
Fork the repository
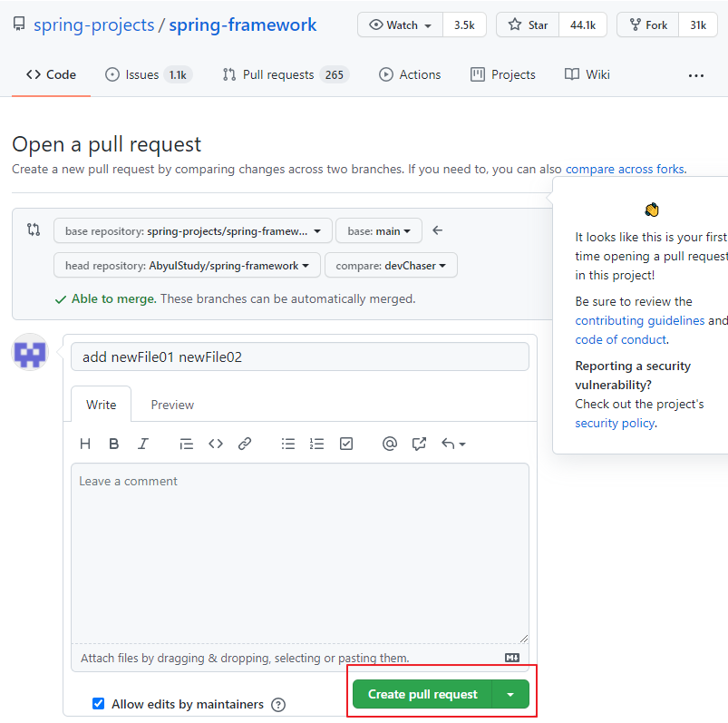[648, 25]
